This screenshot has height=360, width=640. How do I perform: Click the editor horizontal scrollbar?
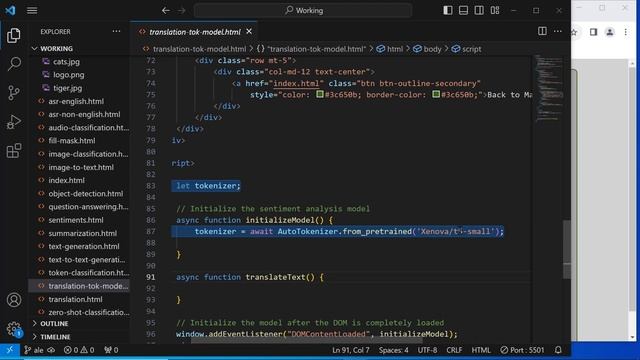[x=306, y=340]
